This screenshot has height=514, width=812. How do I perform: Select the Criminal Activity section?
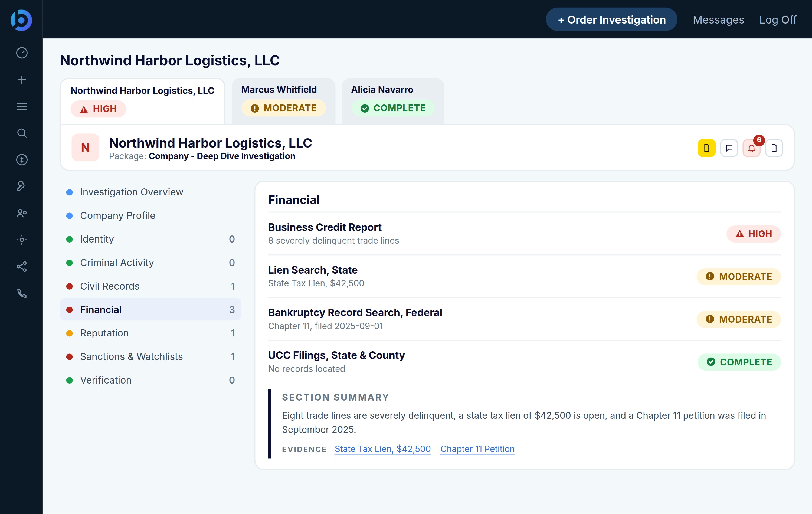[x=150, y=262]
